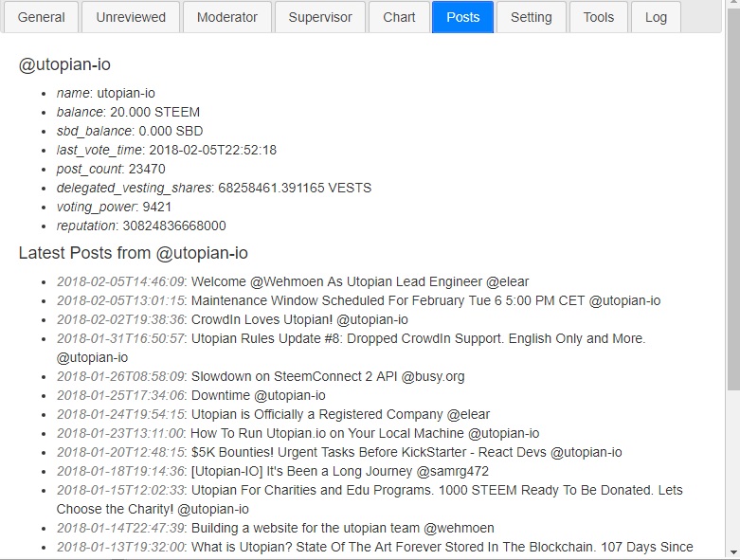Click the scrollbar down arrow
The height and width of the screenshot is (560, 740).
[x=733, y=552]
